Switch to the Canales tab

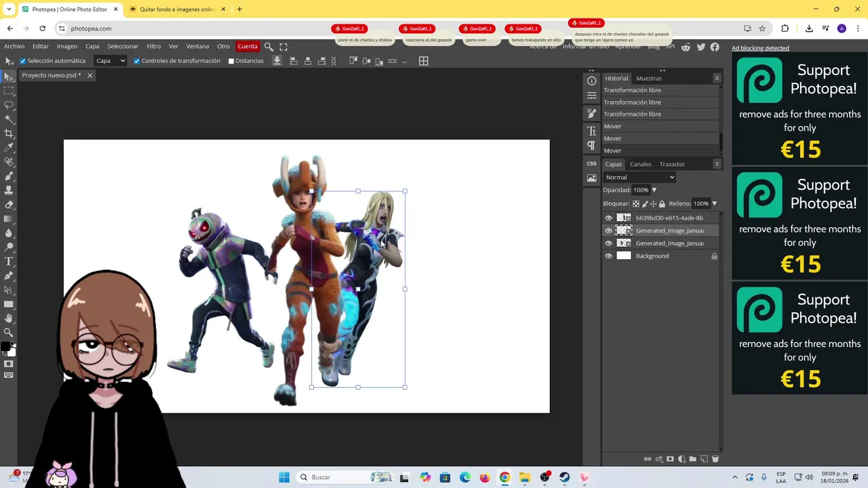point(640,164)
